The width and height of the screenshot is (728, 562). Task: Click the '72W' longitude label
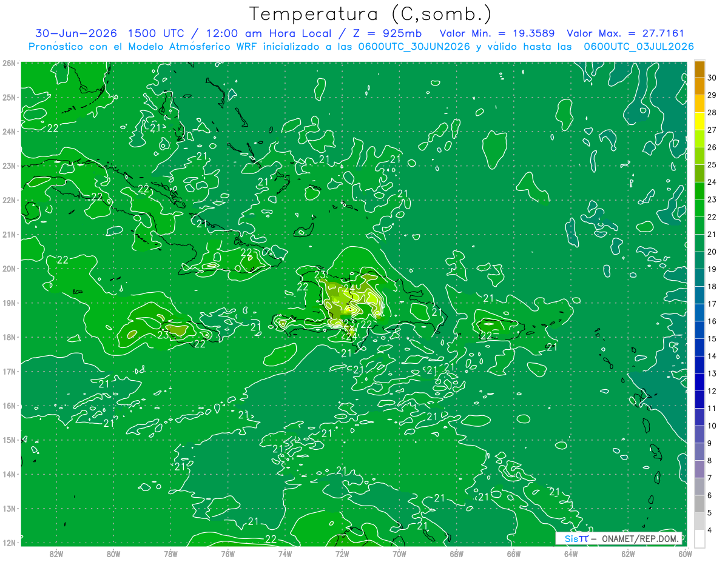(342, 554)
